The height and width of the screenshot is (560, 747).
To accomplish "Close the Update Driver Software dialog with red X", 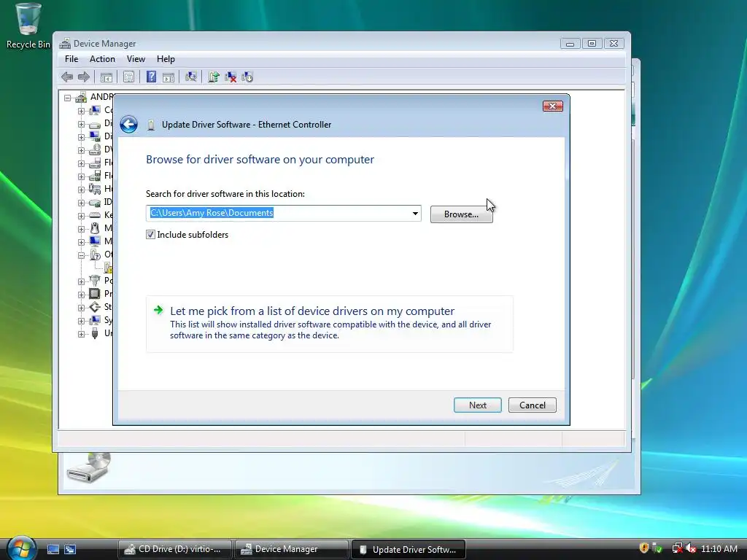I will pos(553,106).
